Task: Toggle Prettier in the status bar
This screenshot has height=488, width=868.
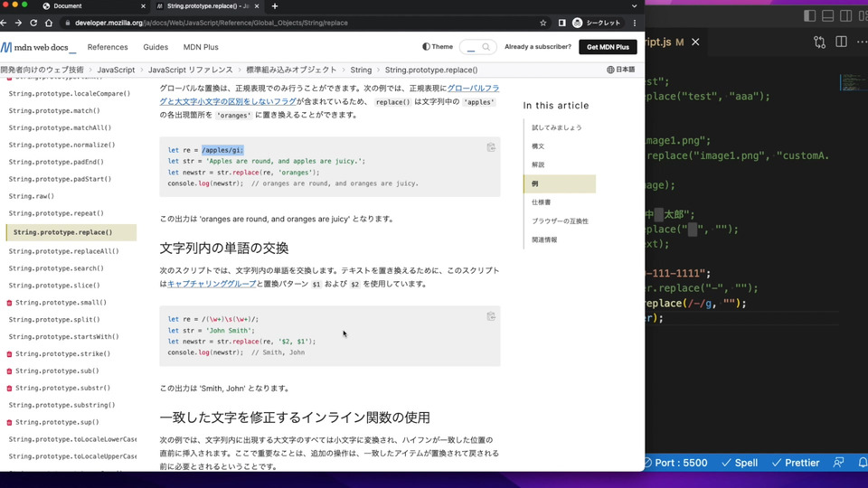Action: (x=796, y=463)
